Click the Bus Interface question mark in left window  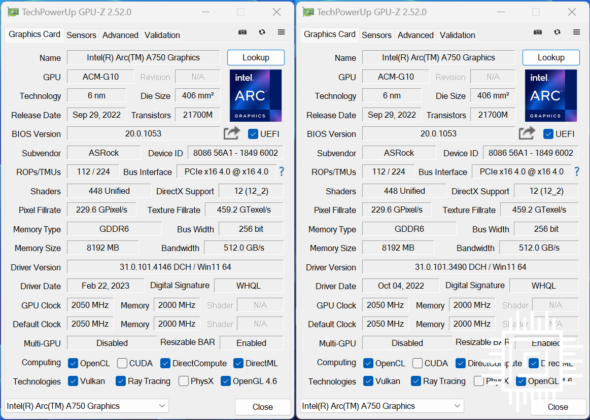tap(281, 172)
